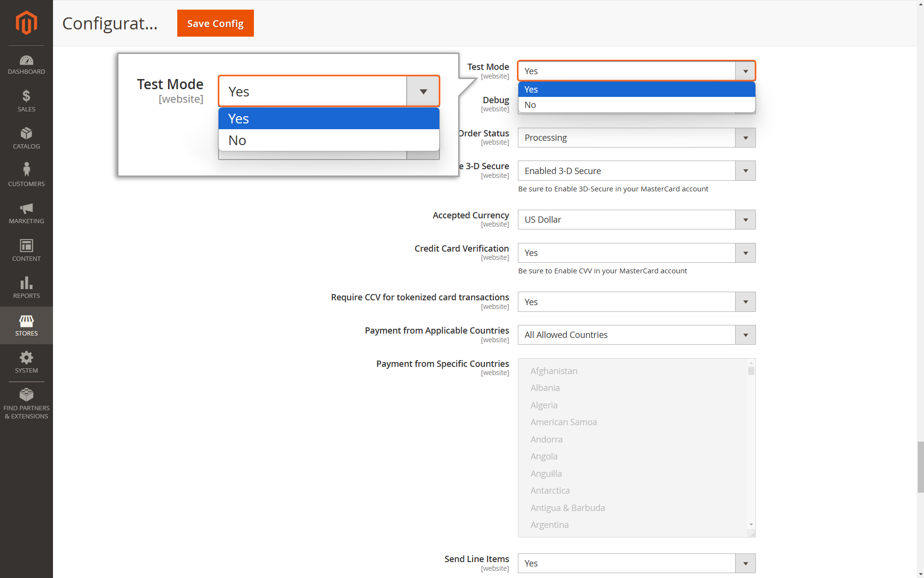Click the Save Config button
Viewport: 924px width, 578px height.
pyautogui.click(x=215, y=23)
